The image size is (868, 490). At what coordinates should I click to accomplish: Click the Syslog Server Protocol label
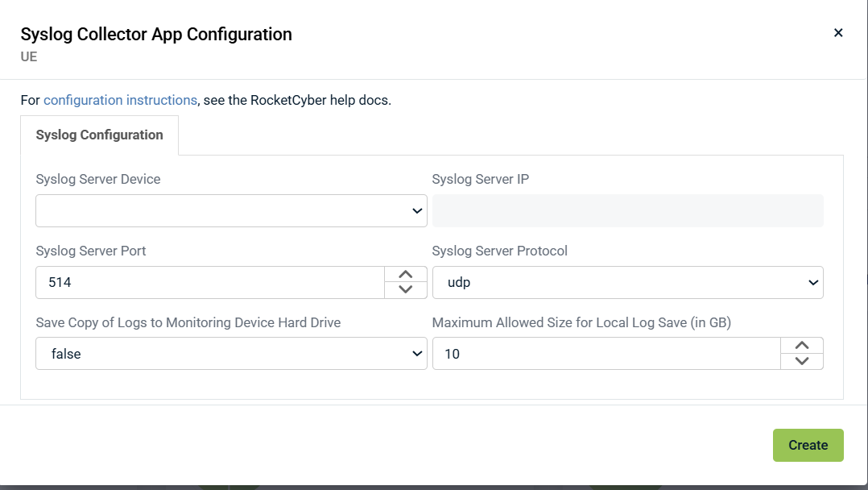point(499,251)
